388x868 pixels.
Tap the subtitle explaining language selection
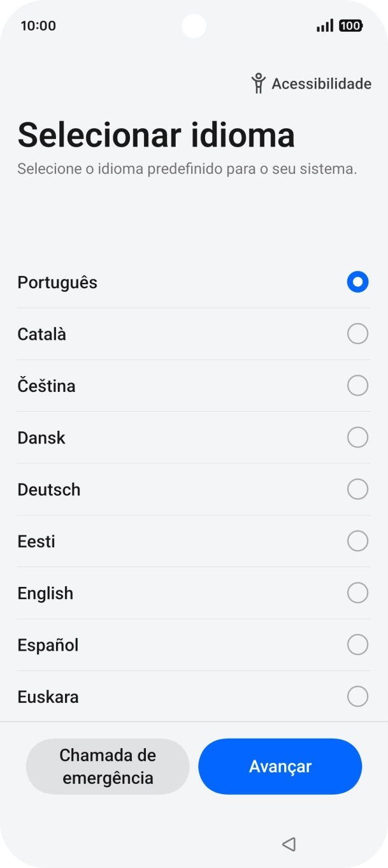pyautogui.click(x=188, y=169)
